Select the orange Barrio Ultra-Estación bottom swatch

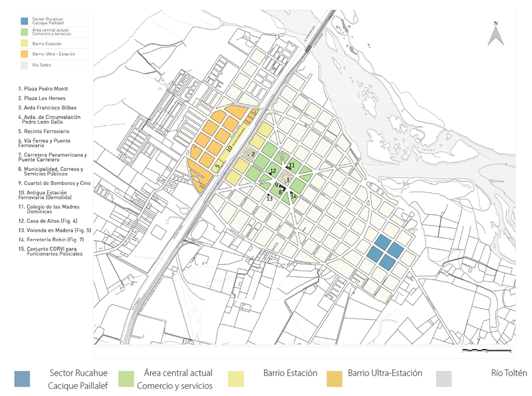(x=335, y=378)
